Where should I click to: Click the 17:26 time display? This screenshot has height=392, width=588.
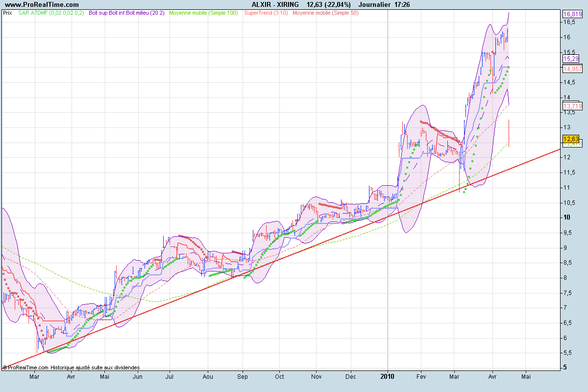click(x=402, y=4)
